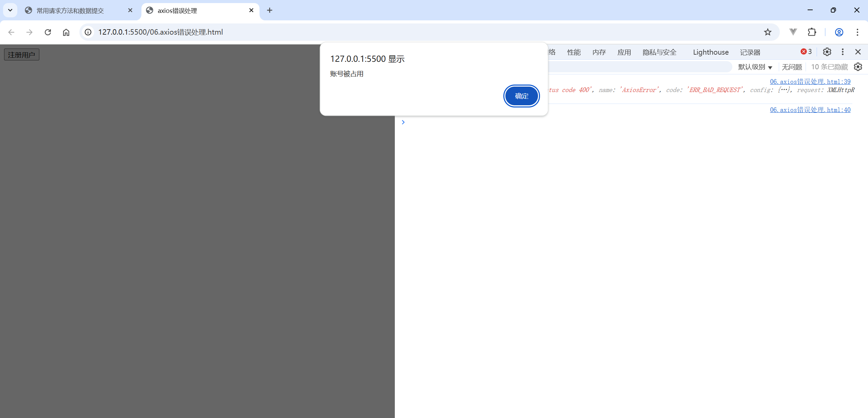Open the tab search dropdown arrow
This screenshot has width=868, height=418.
tap(10, 10)
